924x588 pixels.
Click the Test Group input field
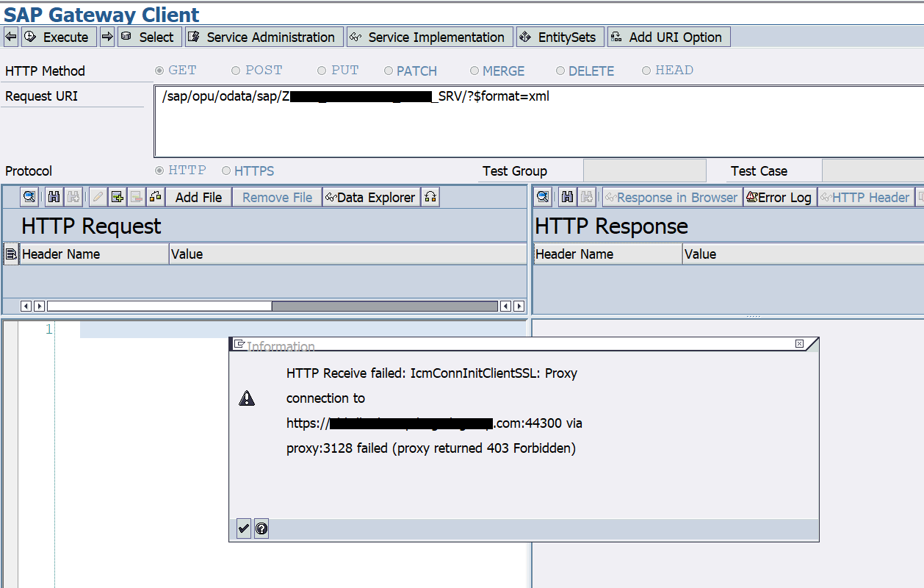click(644, 171)
